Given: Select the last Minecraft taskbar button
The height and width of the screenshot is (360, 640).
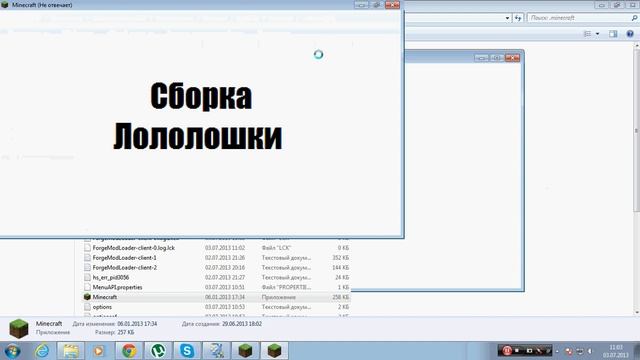Looking at the screenshot, I should click(274, 351).
